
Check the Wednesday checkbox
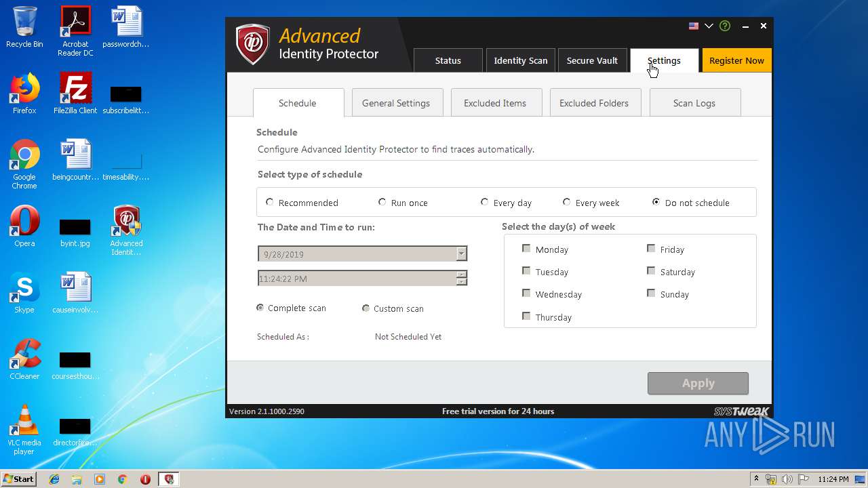pos(526,293)
